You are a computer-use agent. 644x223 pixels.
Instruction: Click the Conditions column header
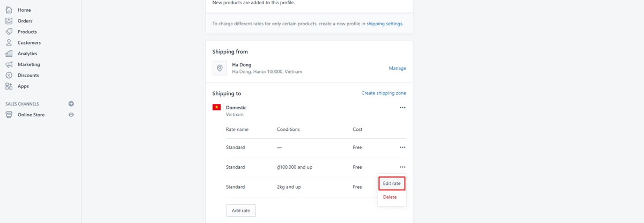[288, 129]
